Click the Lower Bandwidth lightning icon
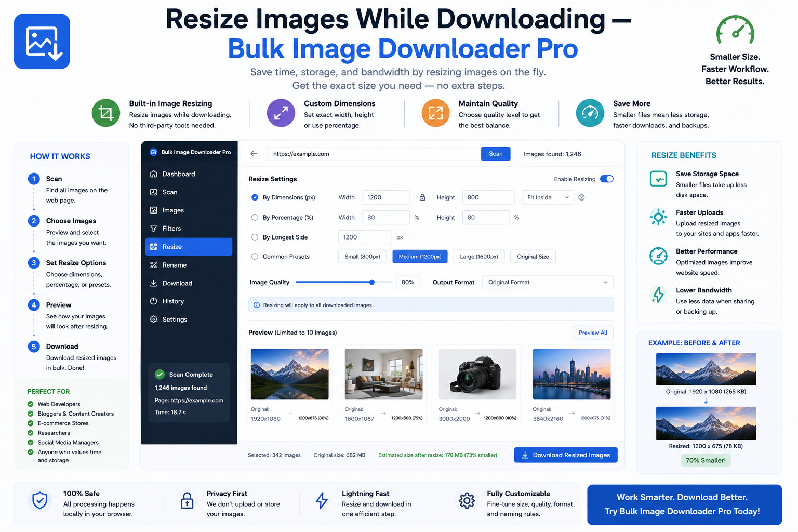This screenshot has height=532, width=798. coord(658,295)
